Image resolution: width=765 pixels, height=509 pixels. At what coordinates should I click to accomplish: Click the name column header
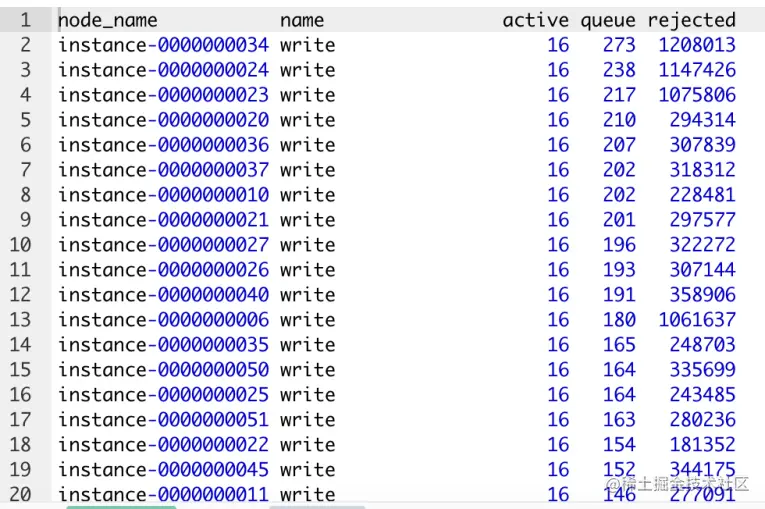[x=302, y=20]
